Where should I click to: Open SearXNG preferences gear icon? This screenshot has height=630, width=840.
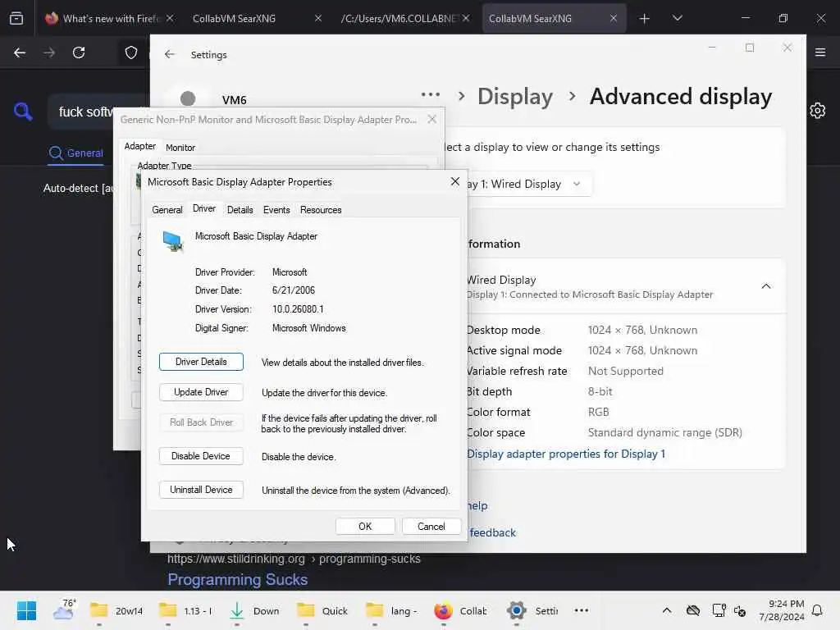pyautogui.click(x=818, y=111)
